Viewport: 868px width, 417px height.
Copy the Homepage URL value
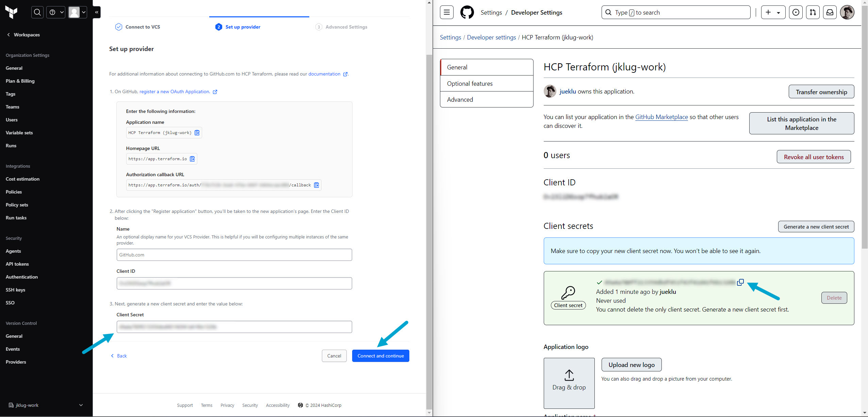[192, 159]
